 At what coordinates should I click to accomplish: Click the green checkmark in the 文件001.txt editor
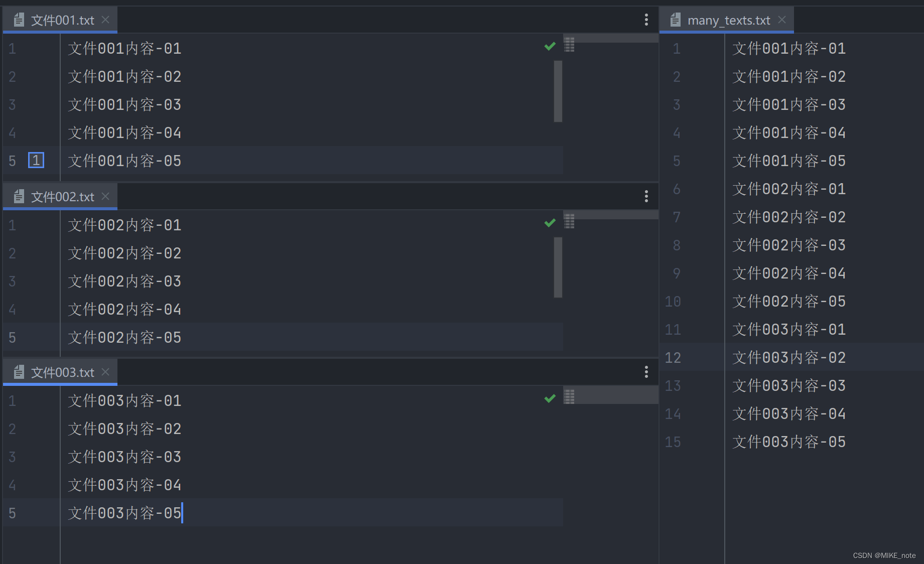(550, 46)
